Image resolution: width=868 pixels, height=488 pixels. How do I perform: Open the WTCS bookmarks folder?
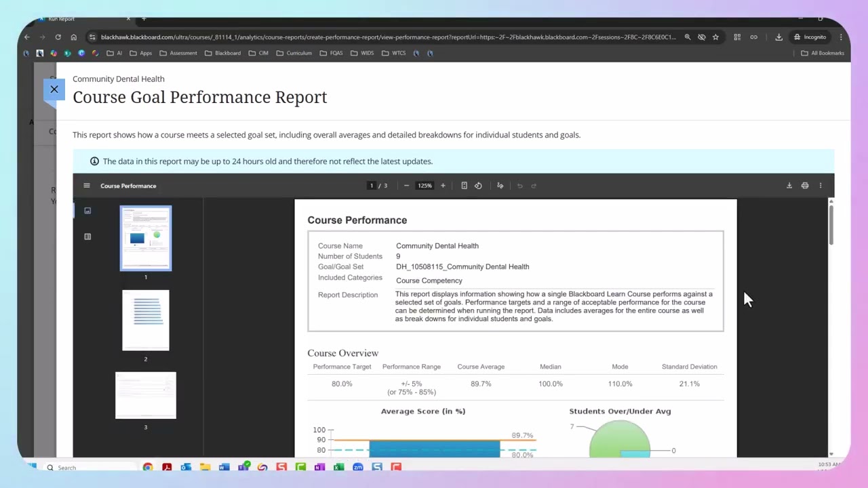(394, 53)
